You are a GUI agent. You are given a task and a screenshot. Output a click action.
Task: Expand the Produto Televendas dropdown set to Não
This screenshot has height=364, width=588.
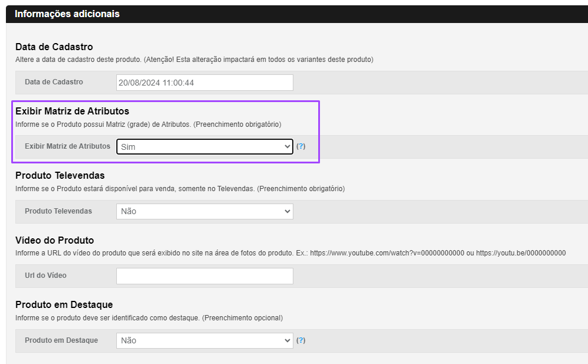(x=205, y=211)
